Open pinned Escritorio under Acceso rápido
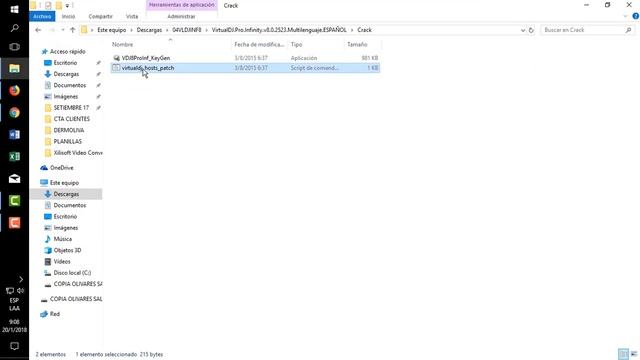This screenshot has width=640, height=360. [x=65, y=63]
